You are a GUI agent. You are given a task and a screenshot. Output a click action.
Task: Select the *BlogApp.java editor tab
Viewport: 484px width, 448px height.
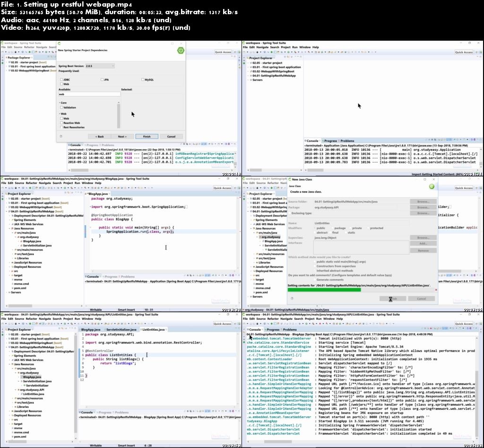click(x=97, y=193)
